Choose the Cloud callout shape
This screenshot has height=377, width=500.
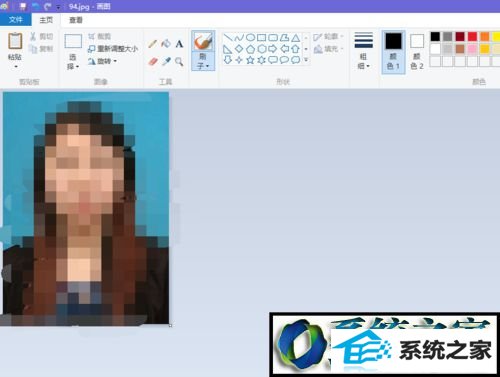295,60
